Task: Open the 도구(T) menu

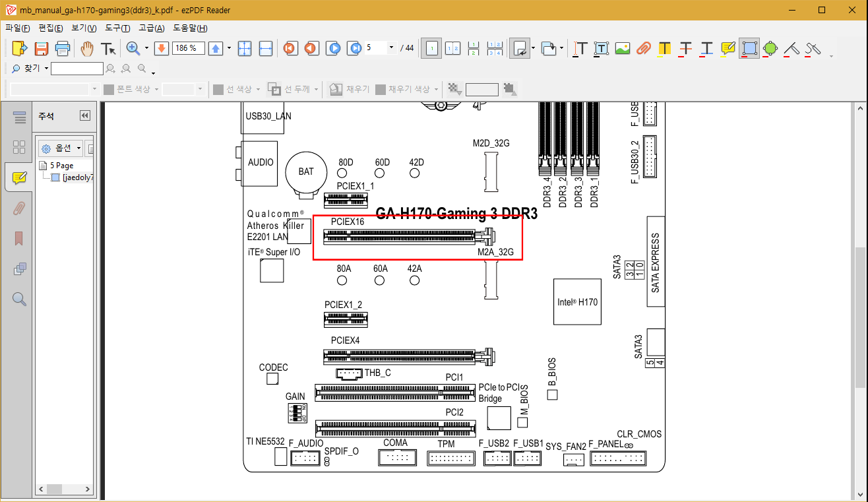Action: [x=117, y=28]
